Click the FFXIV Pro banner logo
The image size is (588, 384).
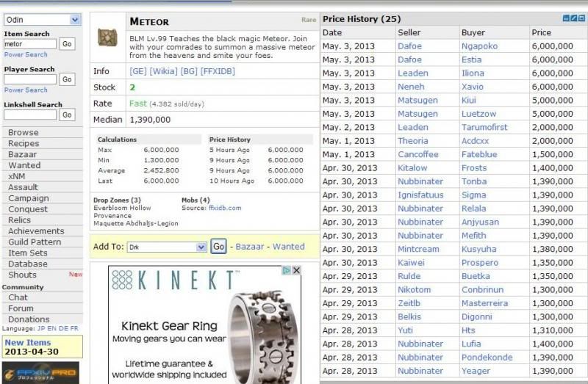tap(40, 373)
